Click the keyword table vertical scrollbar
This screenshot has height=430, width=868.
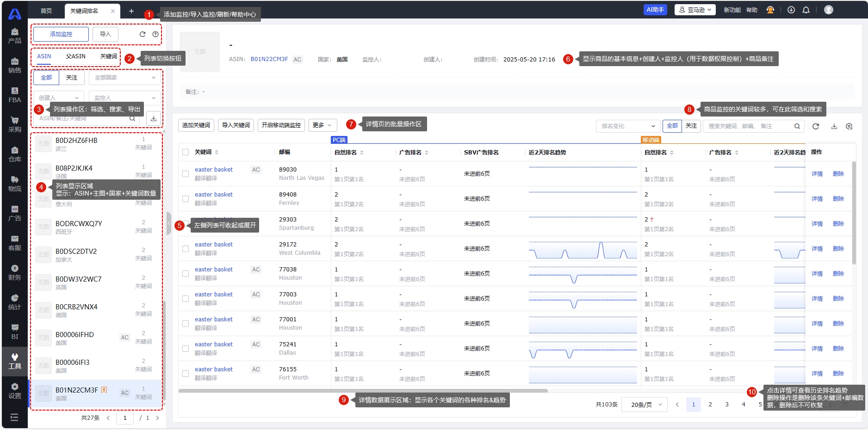coord(854,213)
